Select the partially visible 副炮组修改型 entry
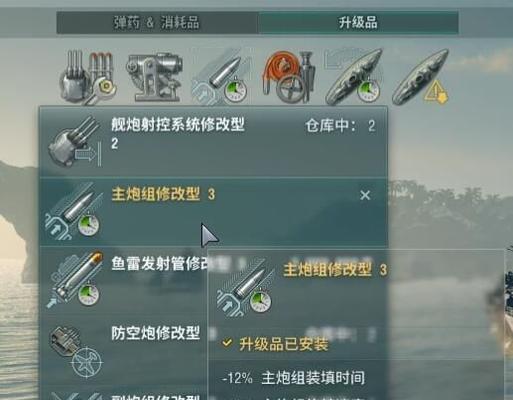The height and width of the screenshot is (400, 513). coord(124,394)
